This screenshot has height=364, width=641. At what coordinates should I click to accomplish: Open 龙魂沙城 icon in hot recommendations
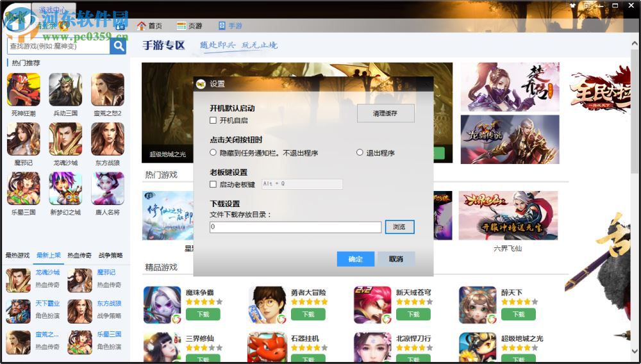tap(65, 139)
